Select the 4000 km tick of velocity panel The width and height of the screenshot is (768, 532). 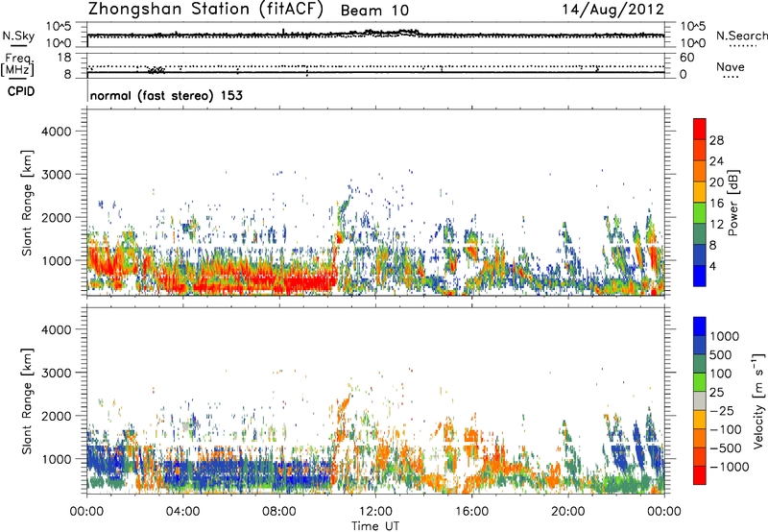click(56, 329)
